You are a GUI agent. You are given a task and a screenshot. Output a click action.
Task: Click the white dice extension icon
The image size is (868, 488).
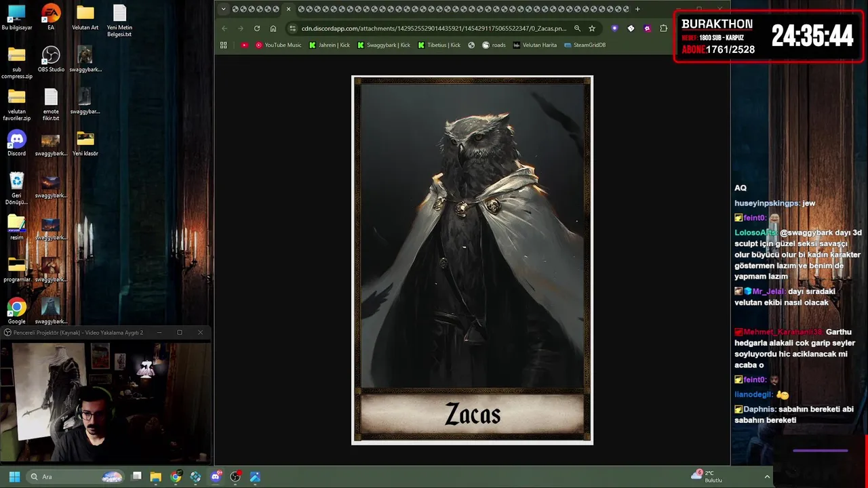pos(631,28)
